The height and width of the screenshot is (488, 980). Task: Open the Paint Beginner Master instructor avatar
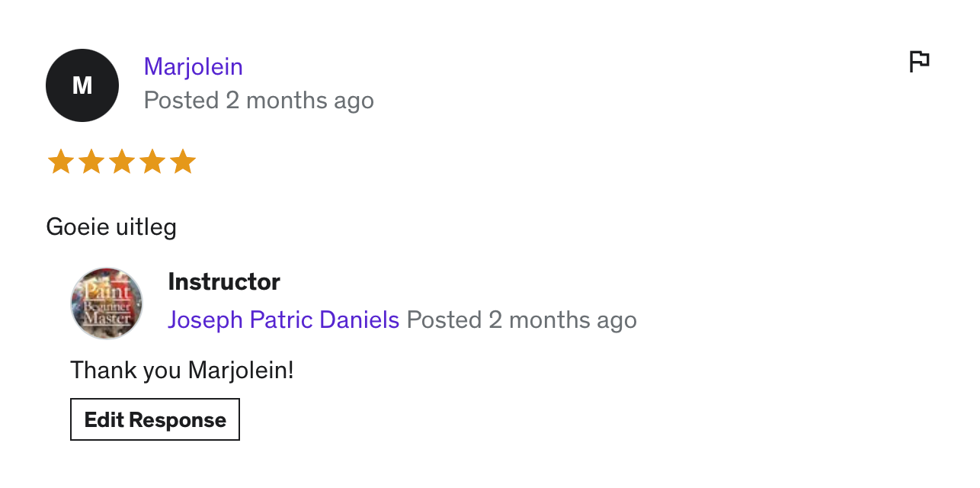click(x=107, y=303)
